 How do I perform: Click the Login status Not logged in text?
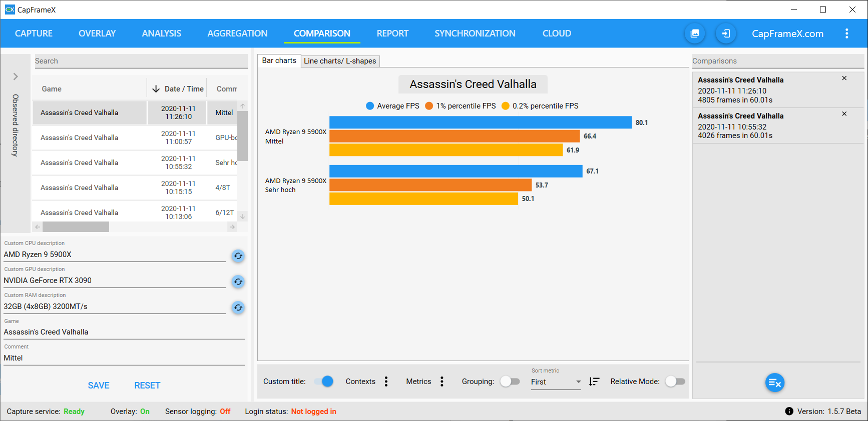[314, 411]
